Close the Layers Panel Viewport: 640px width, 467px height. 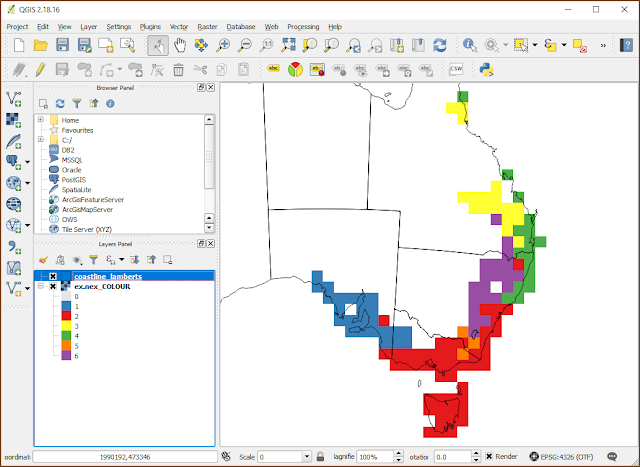point(211,243)
